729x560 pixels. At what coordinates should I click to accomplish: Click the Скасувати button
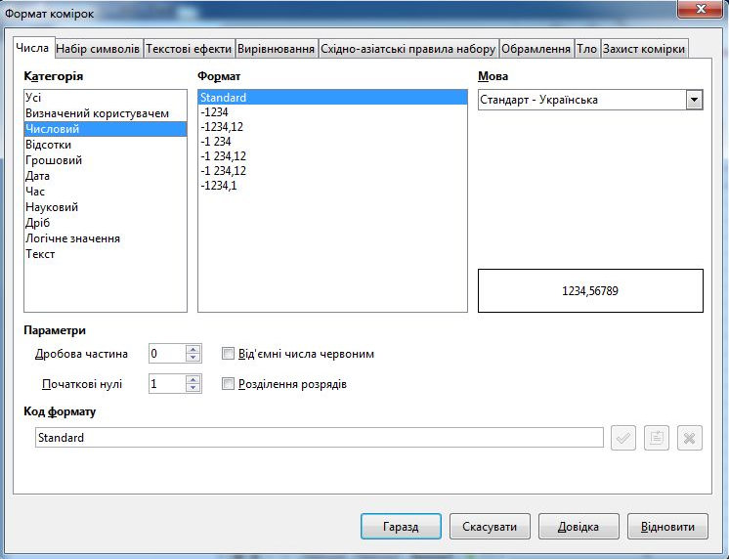click(x=490, y=527)
